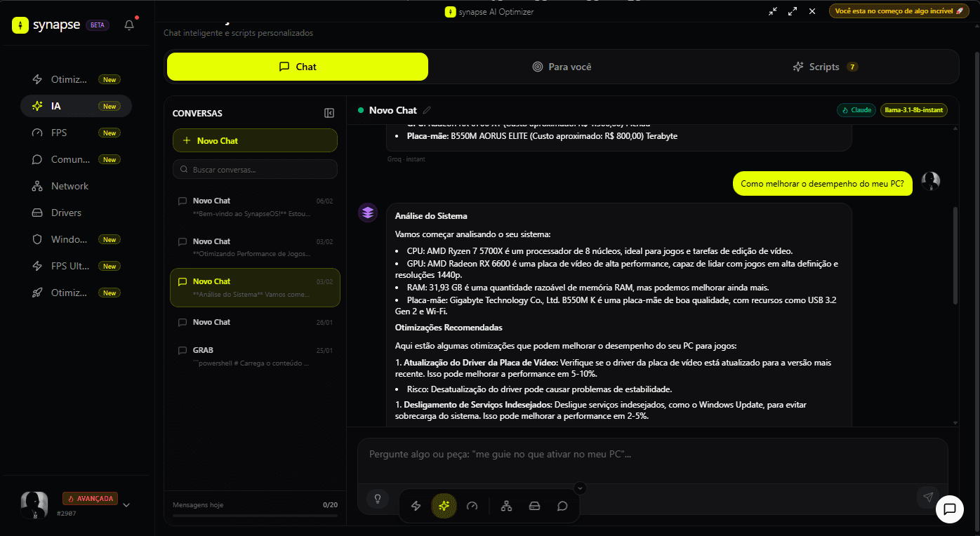Expand the toolbar options chevron above the icons
Image resolution: width=980 pixels, height=536 pixels.
(x=580, y=488)
